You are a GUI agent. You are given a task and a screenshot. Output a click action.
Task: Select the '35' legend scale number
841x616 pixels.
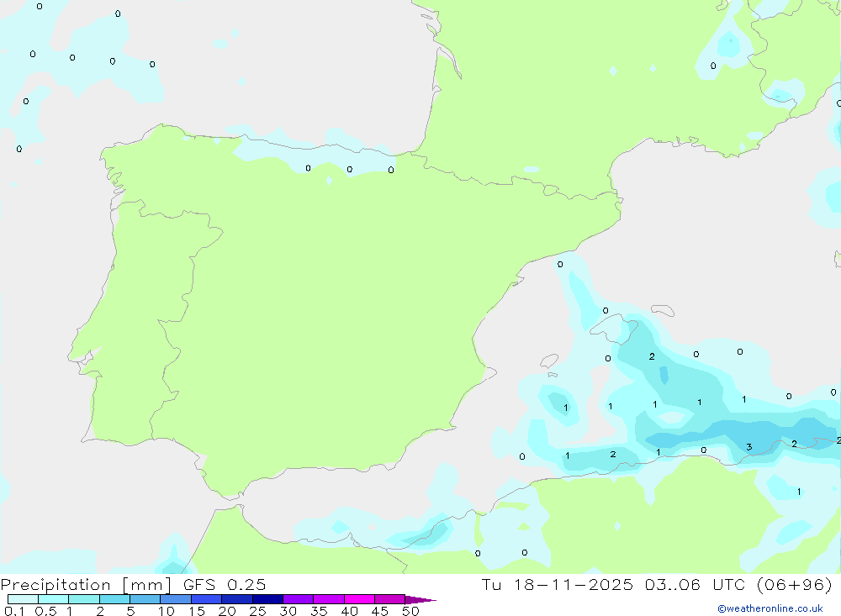coord(319,611)
